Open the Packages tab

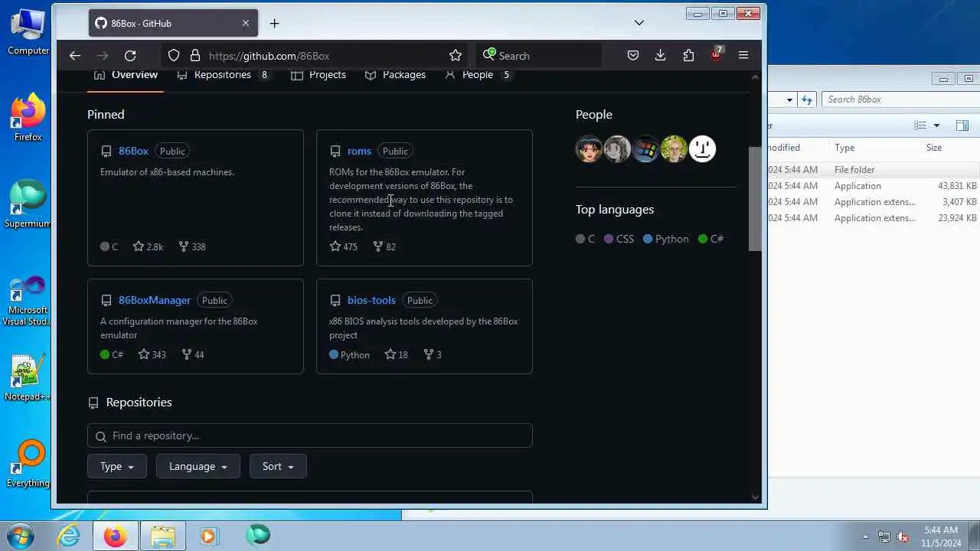tap(395, 75)
